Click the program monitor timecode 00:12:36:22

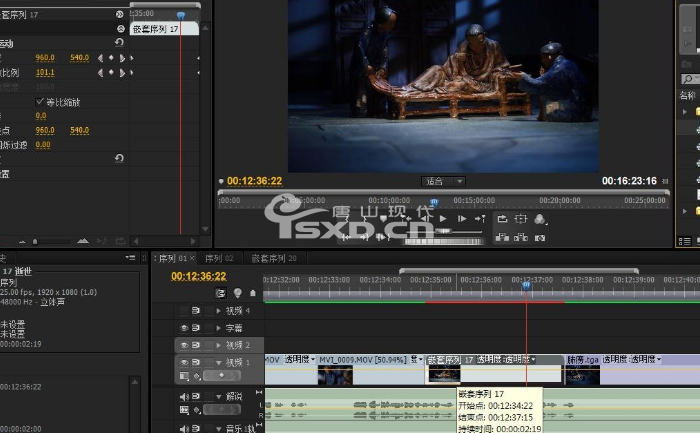coord(254,181)
